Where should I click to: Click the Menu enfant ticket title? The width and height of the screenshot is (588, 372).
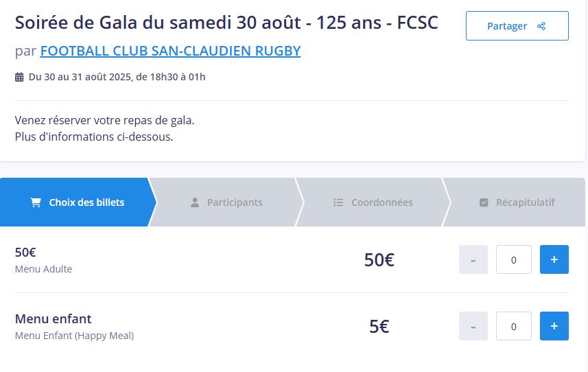(54, 318)
